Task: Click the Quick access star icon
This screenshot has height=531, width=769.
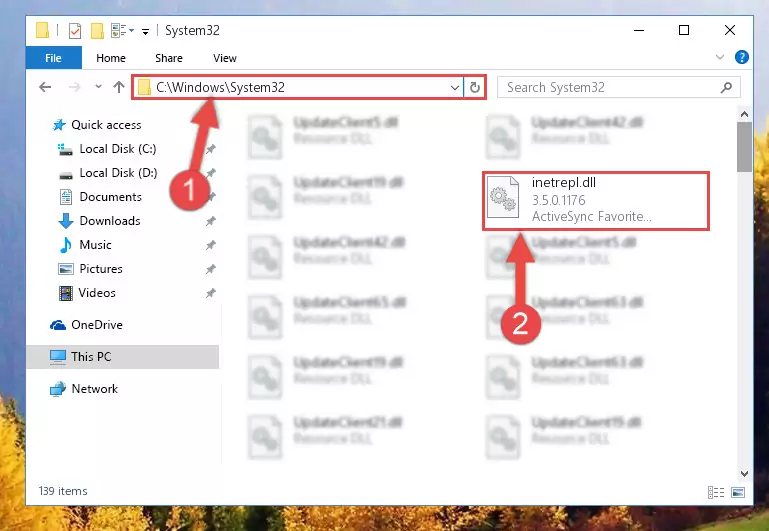Action: pyautogui.click(x=59, y=125)
